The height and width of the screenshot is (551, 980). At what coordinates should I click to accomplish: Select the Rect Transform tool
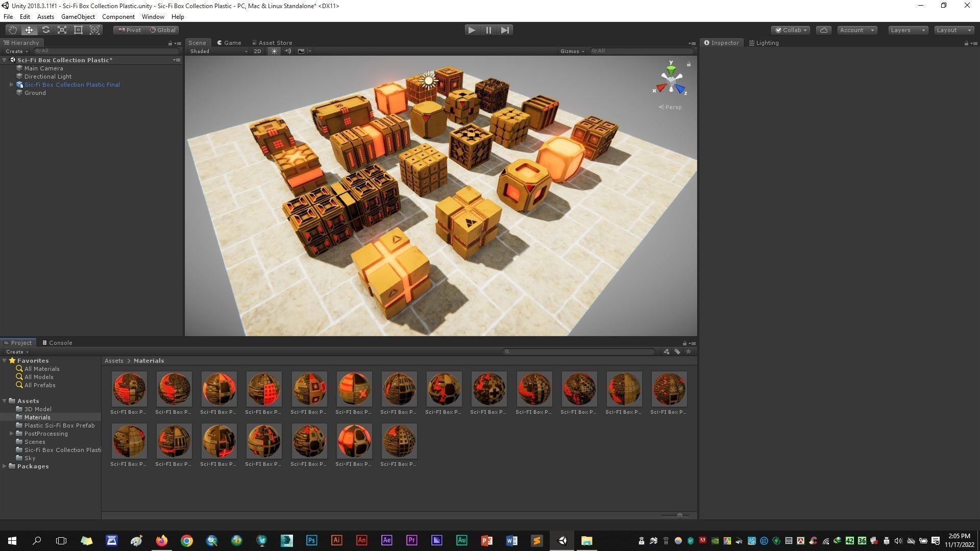(78, 30)
